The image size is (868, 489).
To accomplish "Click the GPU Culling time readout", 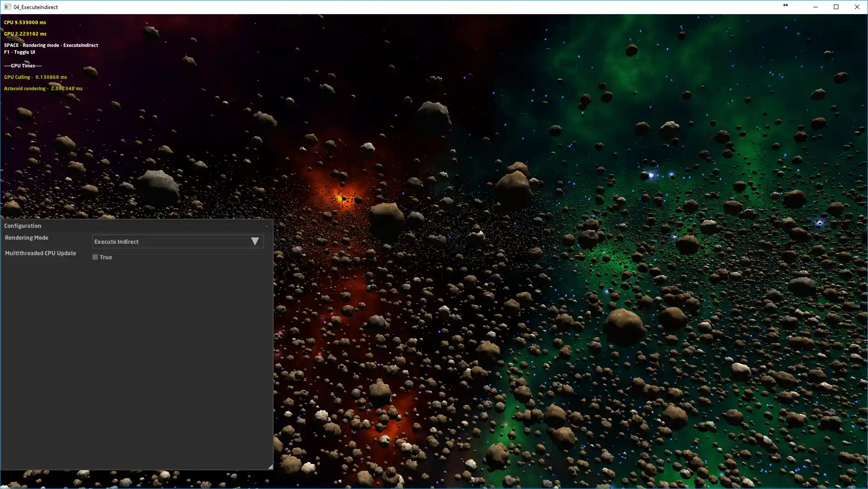I will [x=36, y=77].
